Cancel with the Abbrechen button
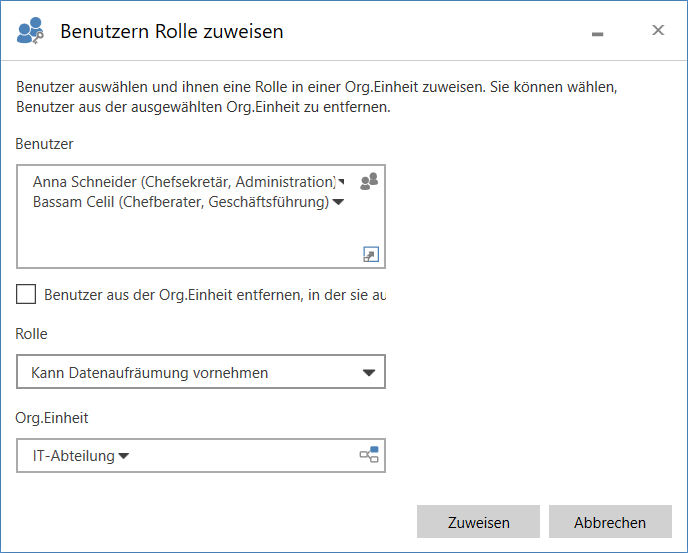Screen dimensions: 688x553 [x=609, y=522]
